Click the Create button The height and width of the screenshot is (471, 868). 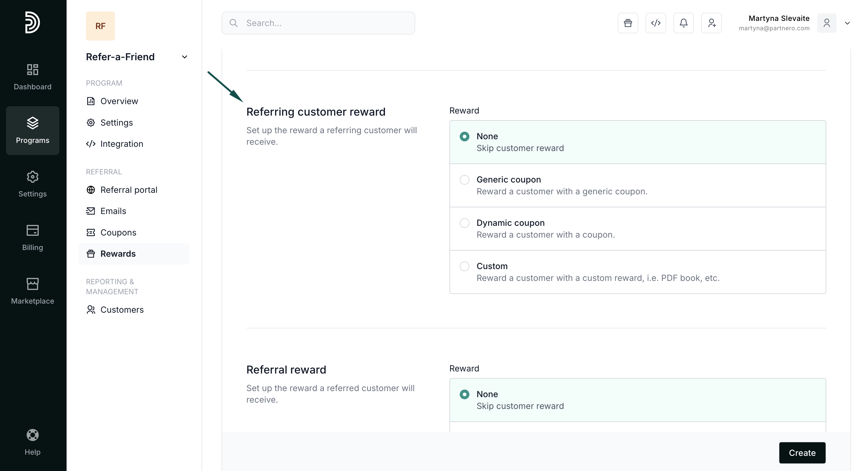[x=802, y=453]
